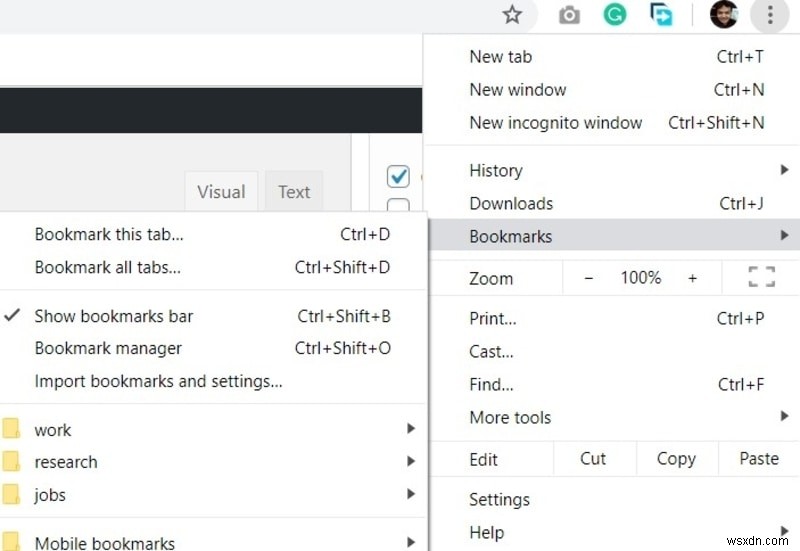800x551 pixels.
Task: Expand the research folder arrow
Action: point(411,461)
